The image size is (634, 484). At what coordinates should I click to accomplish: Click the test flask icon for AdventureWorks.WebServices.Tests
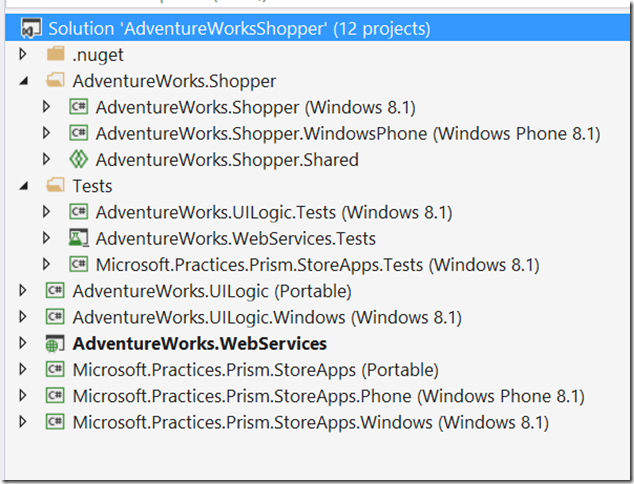click(78, 238)
